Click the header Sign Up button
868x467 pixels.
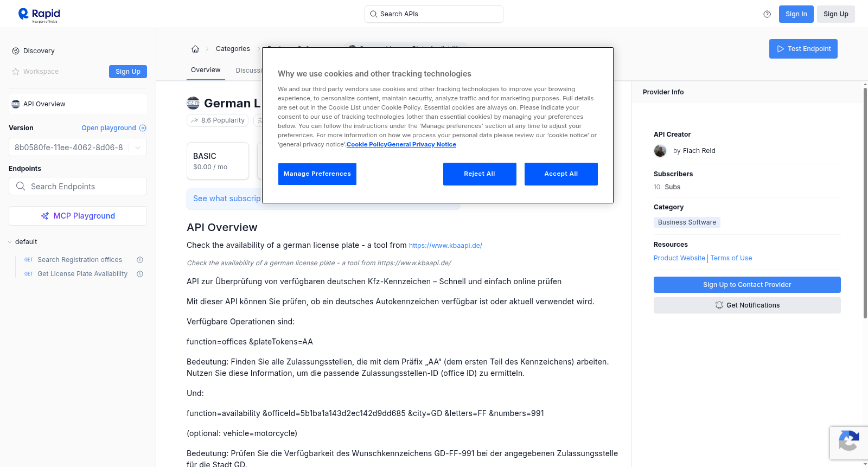point(835,14)
